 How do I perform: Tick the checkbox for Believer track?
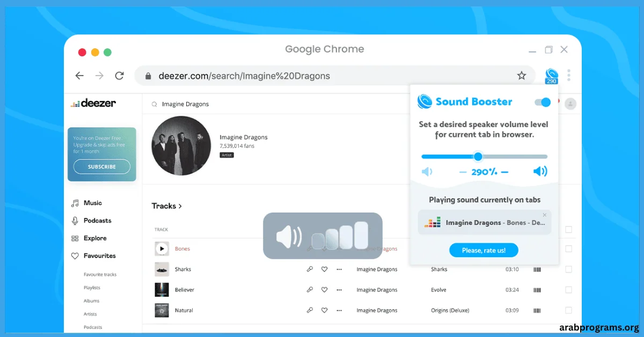click(568, 290)
